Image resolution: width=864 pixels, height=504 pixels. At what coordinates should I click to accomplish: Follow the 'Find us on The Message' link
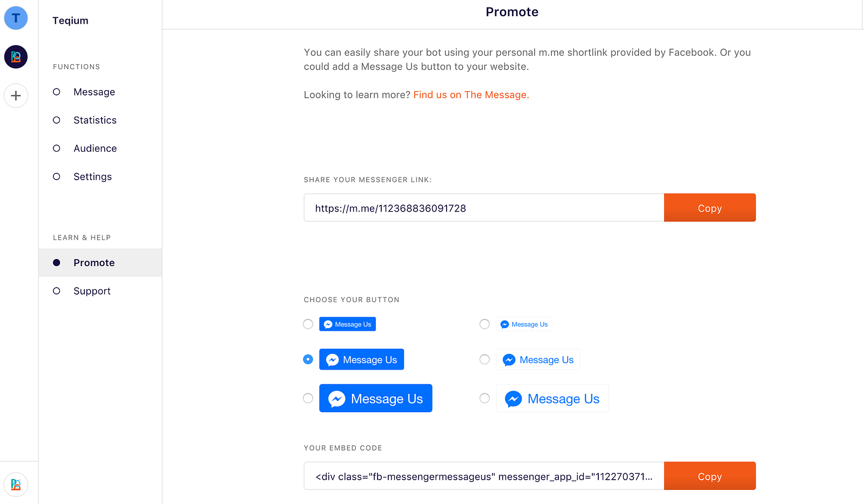pos(471,95)
